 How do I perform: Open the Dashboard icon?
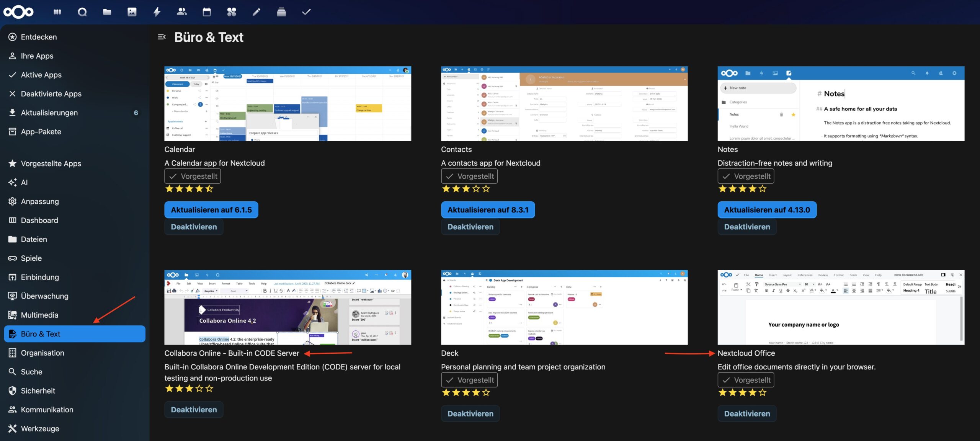[x=58, y=12]
